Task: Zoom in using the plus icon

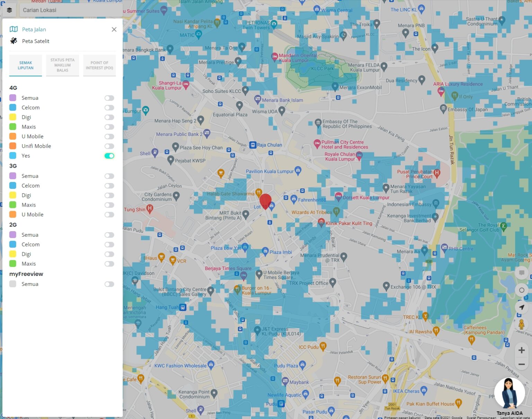Action: coord(522,350)
